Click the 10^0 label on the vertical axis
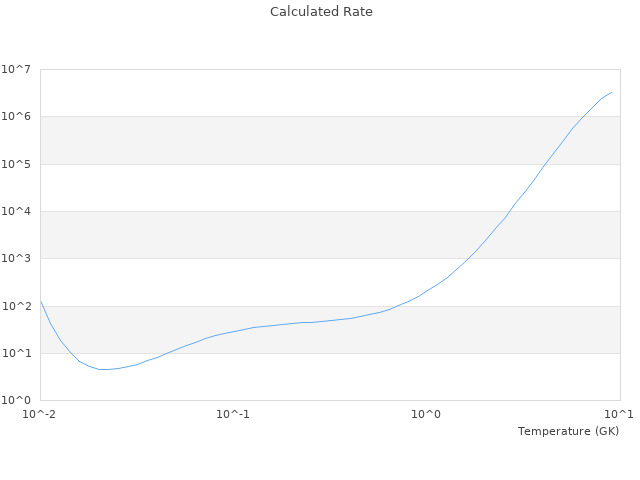The image size is (640, 480). point(17,400)
